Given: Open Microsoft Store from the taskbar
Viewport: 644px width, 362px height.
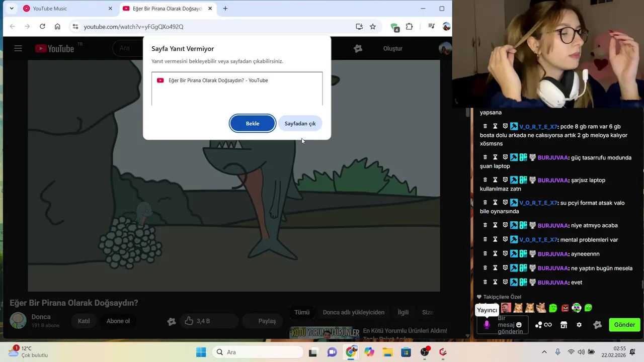Looking at the screenshot, I should 406,352.
